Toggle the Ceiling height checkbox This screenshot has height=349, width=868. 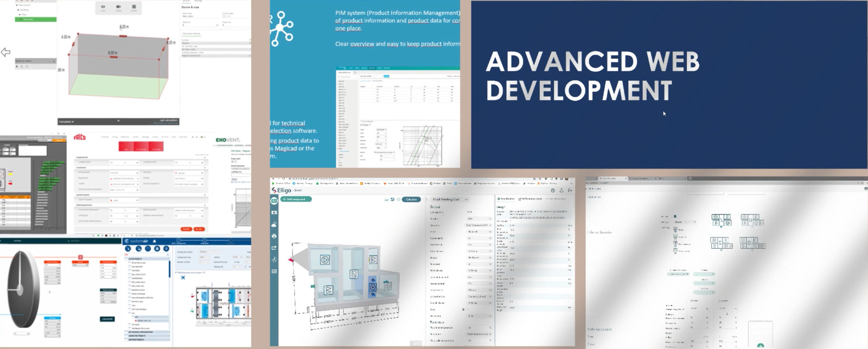[x=224, y=16]
